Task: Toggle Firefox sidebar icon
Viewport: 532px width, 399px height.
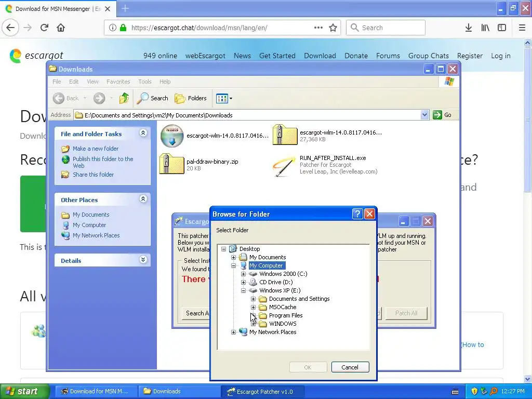Action: [502, 28]
